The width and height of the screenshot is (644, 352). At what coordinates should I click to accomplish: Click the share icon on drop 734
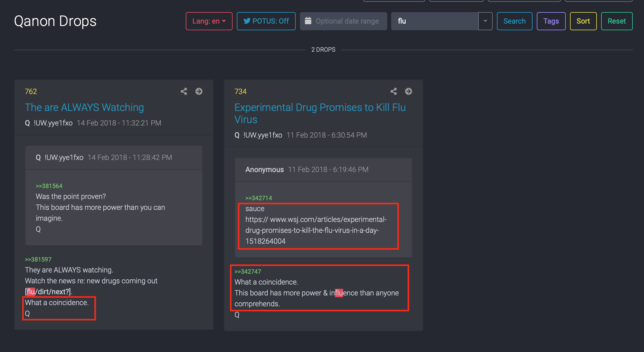click(x=393, y=91)
